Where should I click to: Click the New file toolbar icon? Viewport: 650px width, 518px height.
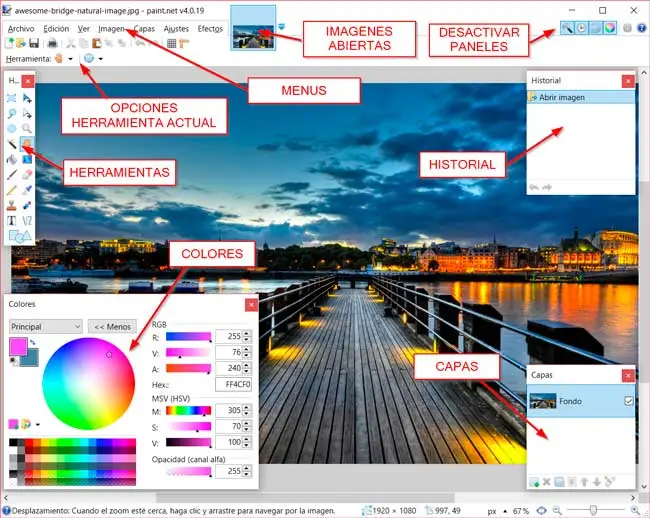pos(9,43)
